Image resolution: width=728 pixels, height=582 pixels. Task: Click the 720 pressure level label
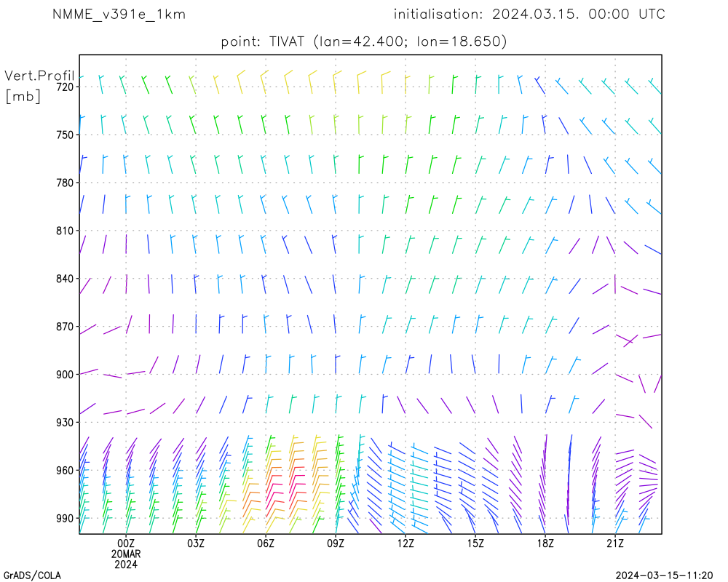(65, 87)
